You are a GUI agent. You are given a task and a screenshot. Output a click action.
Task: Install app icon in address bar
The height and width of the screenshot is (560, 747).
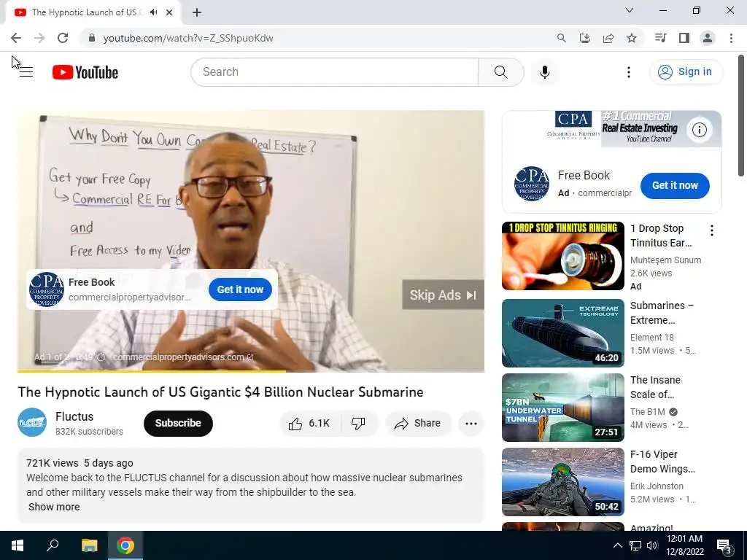(x=584, y=38)
